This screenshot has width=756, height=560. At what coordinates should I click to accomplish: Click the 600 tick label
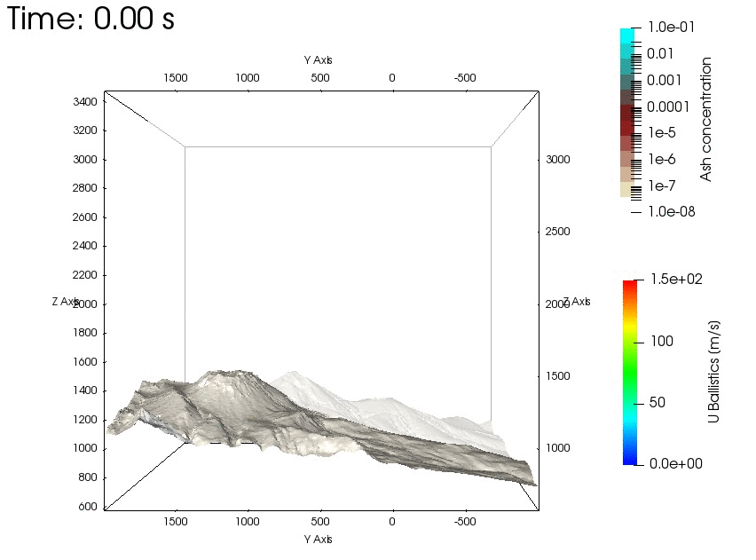(x=88, y=507)
